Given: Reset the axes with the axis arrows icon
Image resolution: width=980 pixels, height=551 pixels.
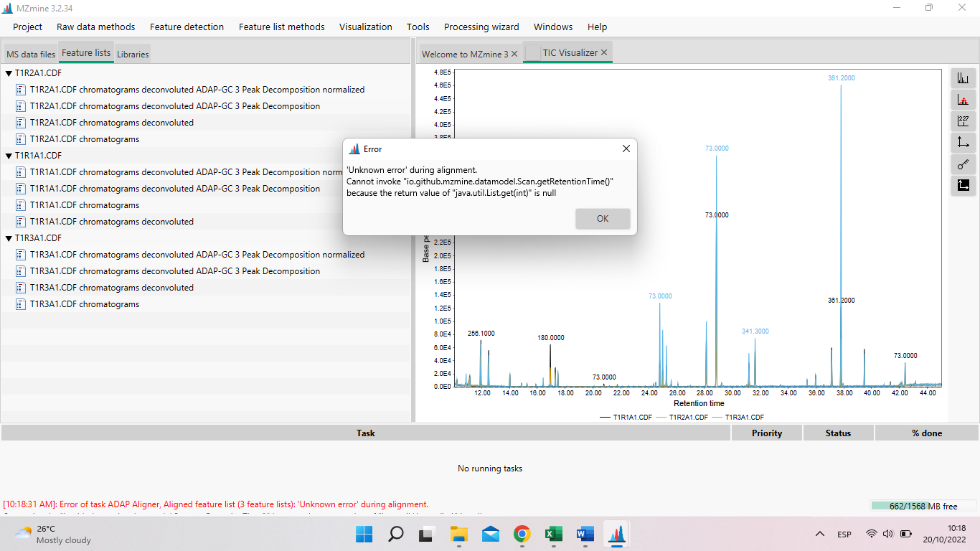Looking at the screenshot, I should 963,142.
